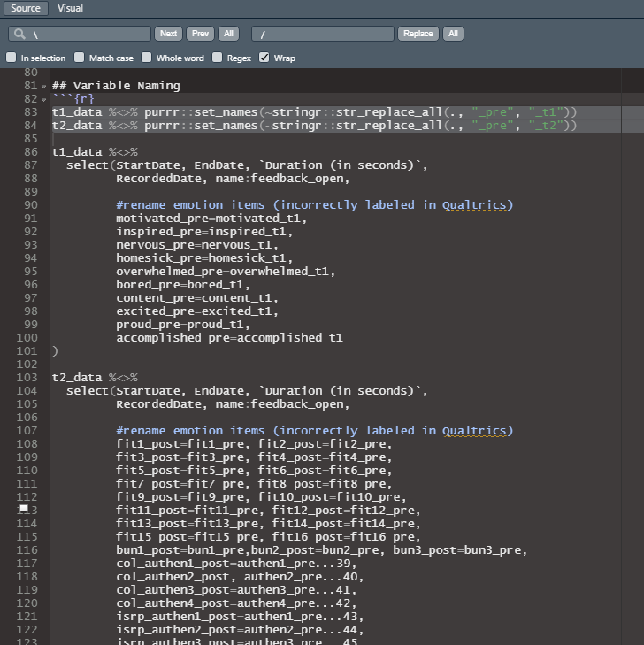Click the '## Variable Naming' heading text

coord(116,86)
